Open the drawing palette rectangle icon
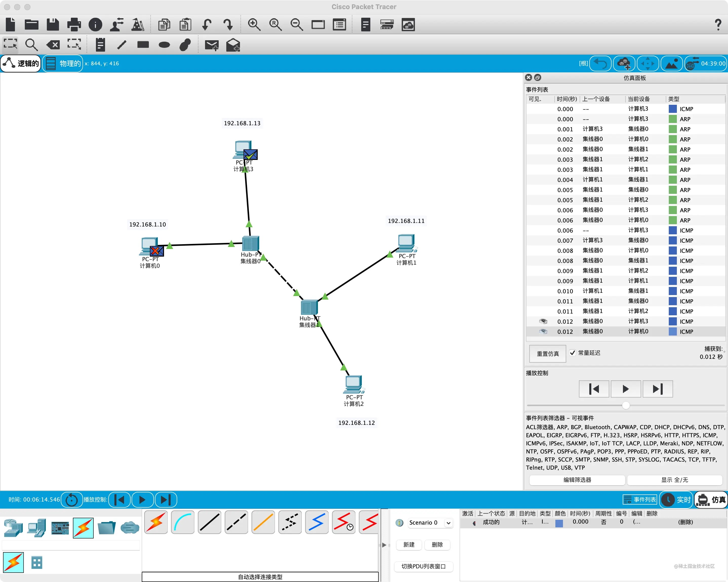 click(318, 25)
